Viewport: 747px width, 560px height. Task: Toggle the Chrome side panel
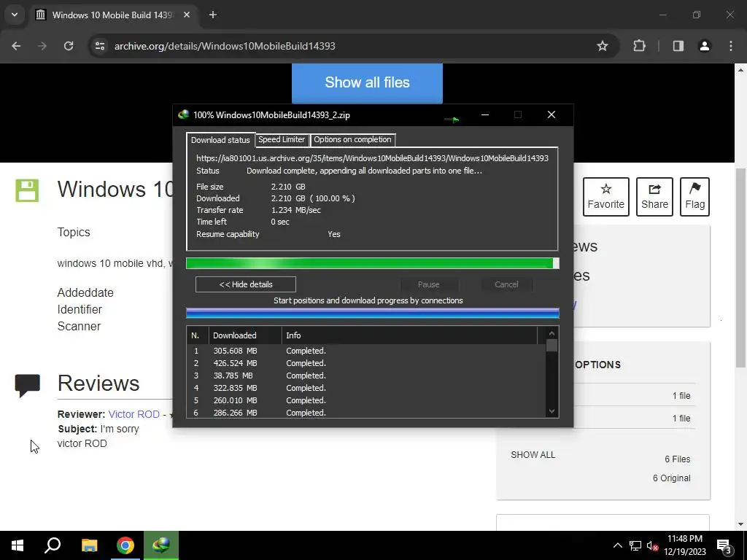click(x=678, y=46)
